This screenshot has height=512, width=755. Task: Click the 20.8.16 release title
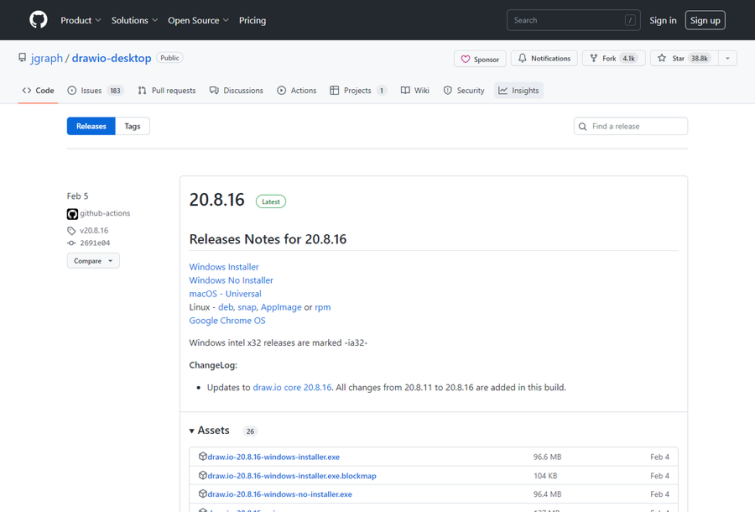217,200
